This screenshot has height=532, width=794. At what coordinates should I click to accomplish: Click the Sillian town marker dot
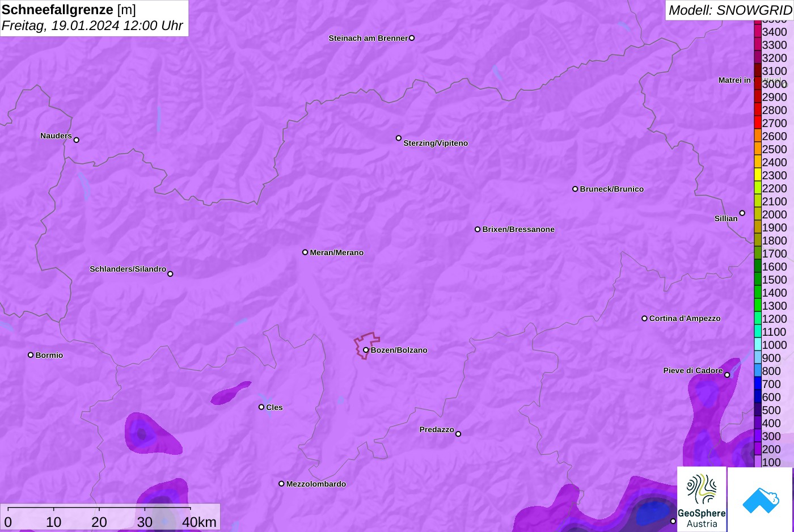click(x=742, y=213)
